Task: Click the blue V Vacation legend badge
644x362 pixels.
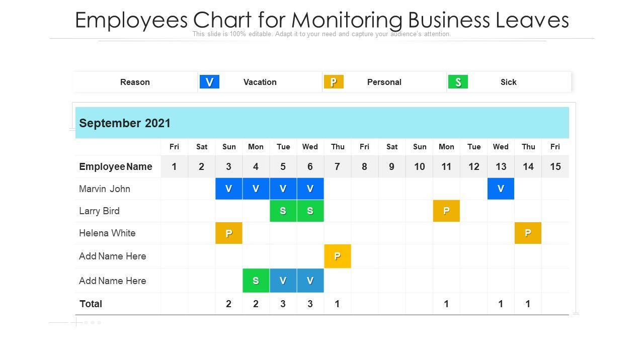Action: pyautogui.click(x=209, y=82)
